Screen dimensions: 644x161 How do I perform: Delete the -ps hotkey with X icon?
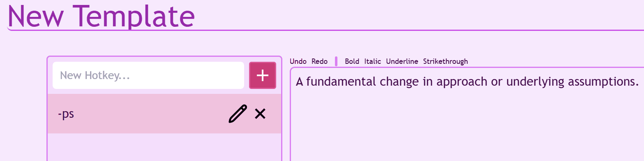coord(260,114)
